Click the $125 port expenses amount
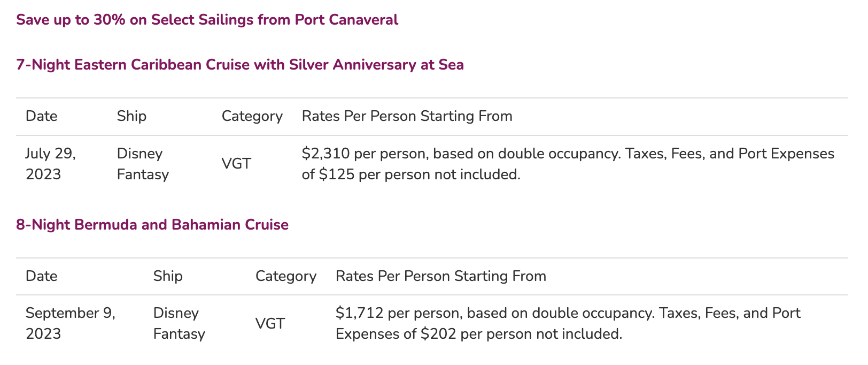868x365 pixels. pyautogui.click(x=336, y=174)
